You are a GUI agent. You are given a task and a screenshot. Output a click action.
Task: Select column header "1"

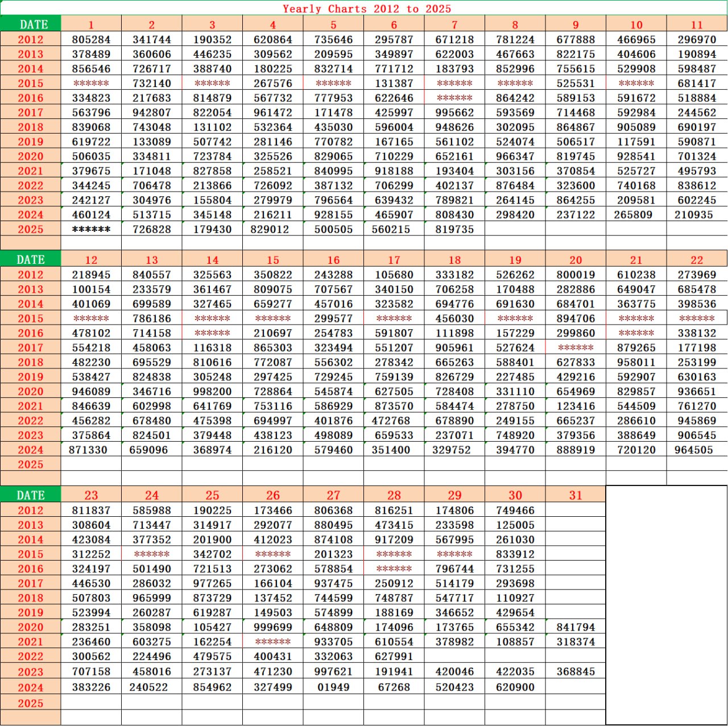(x=91, y=24)
